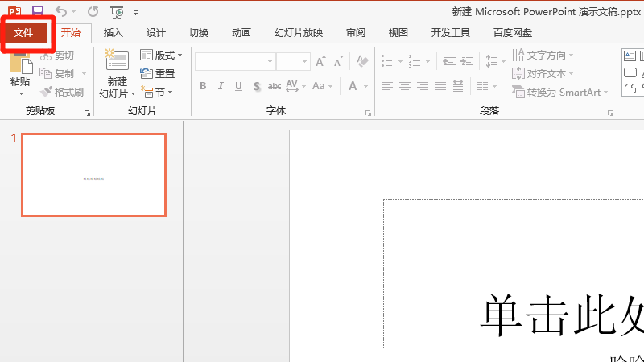Toggle Bold formatting
The height and width of the screenshot is (362, 644).
coord(203,86)
